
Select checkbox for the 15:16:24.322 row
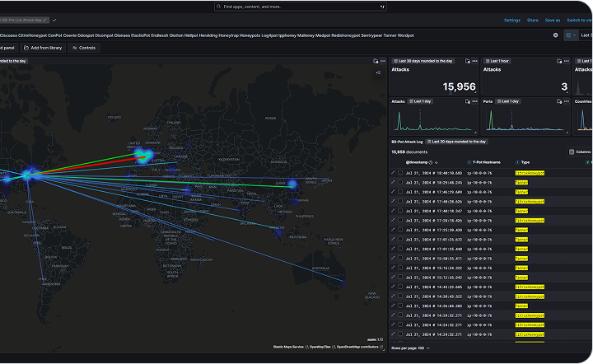click(x=400, y=268)
